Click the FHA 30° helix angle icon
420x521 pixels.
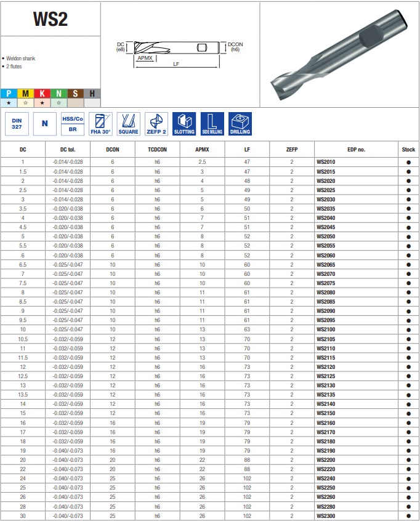coord(100,124)
